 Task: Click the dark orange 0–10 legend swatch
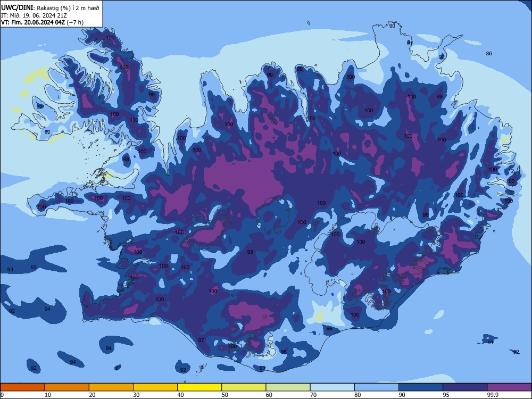click(22, 387)
